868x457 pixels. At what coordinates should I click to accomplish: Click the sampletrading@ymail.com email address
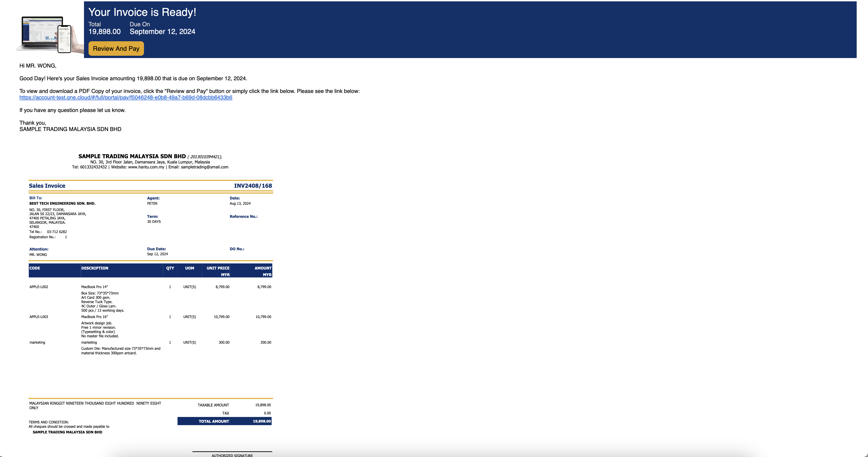[204, 167]
